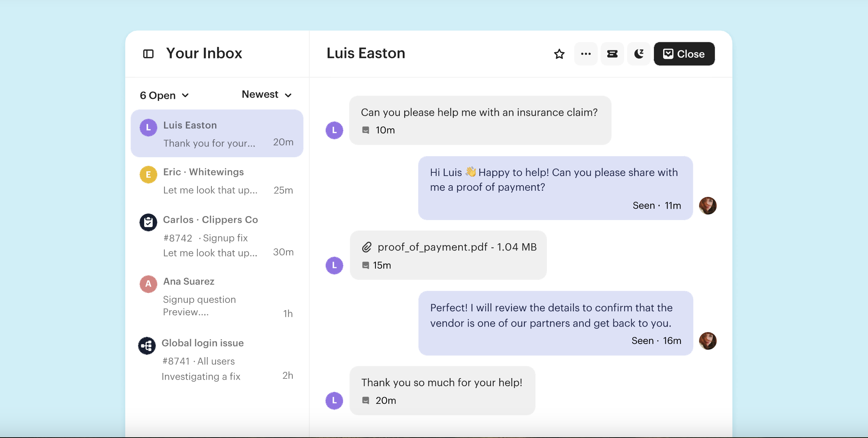Click '#8742' ticket number text
The width and height of the screenshot is (868, 438).
tap(178, 238)
